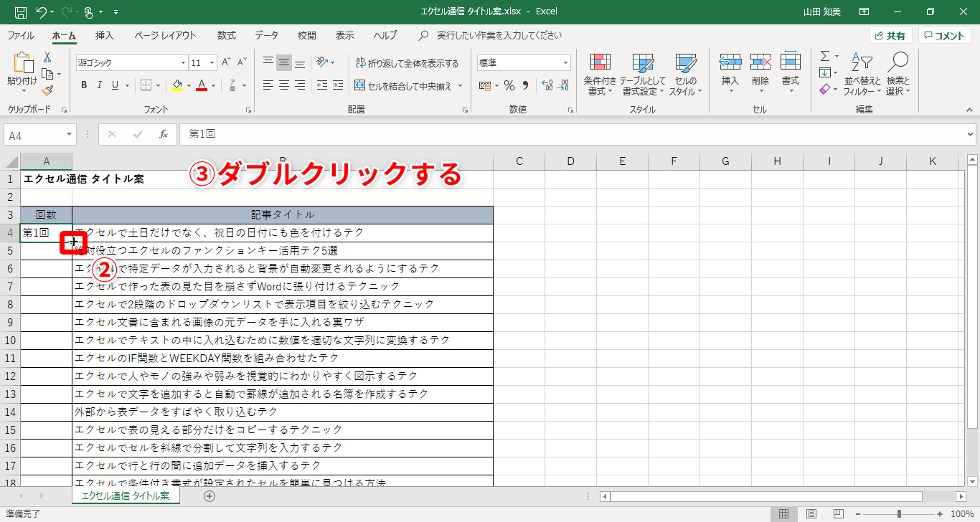Screen dimensions: 980x522
Task: Open テーブルとして書式設定 gallery
Action: click(x=642, y=75)
